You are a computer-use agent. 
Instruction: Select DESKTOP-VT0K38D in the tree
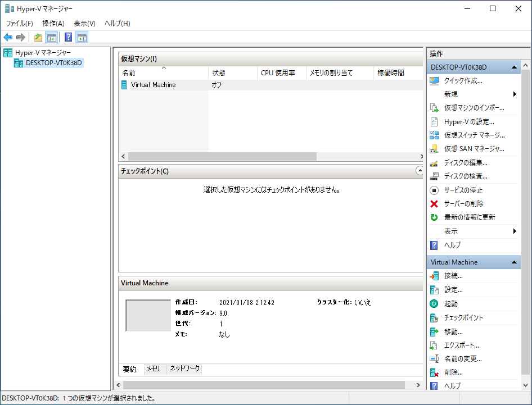54,63
